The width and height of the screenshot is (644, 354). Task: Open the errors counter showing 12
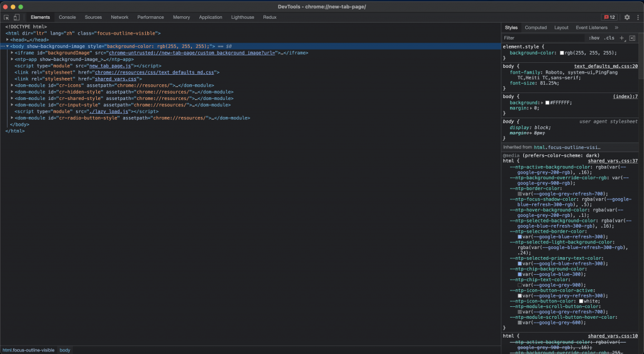click(x=609, y=17)
